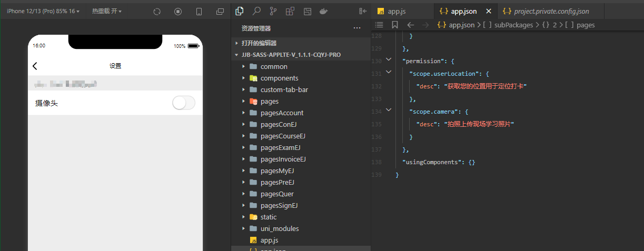The height and width of the screenshot is (251, 644).
Task: Go back using simulator back arrow
Action: point(35,66)
